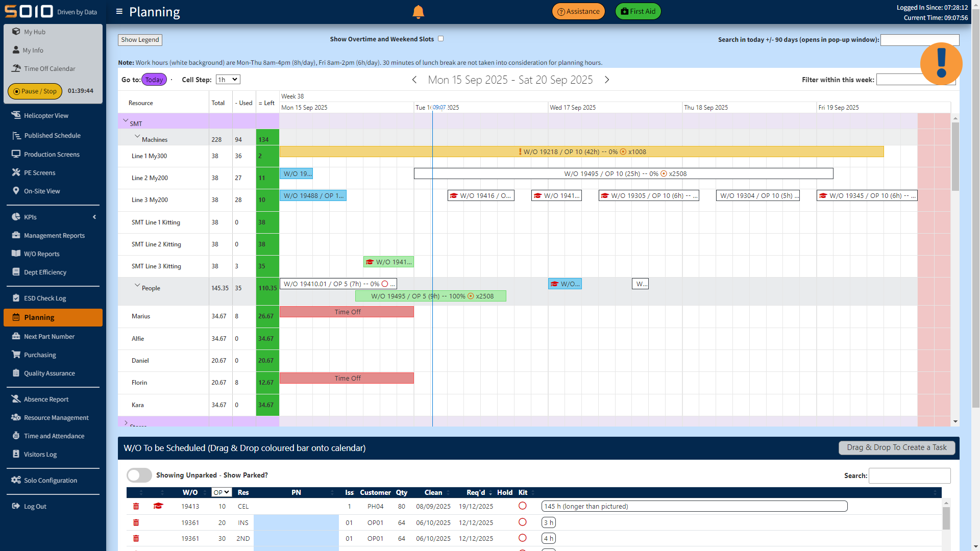Image resolution: width=980 pixels, height=551 pixels.
Task: Delete W/O 19413 with its trash icon
Action: tap(136, 506)
